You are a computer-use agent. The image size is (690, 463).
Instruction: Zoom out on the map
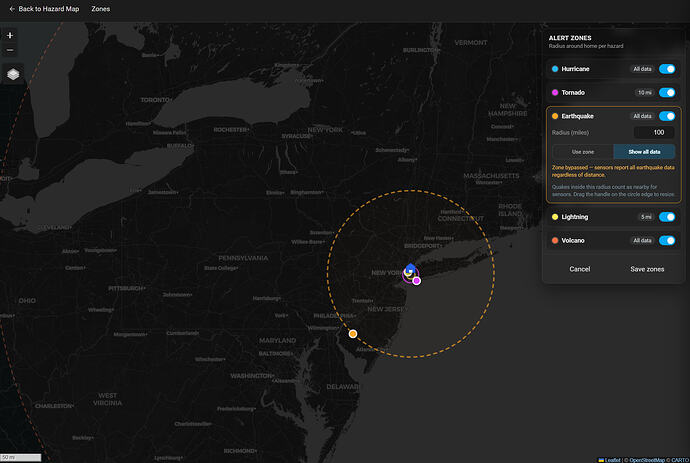(10, 50)
